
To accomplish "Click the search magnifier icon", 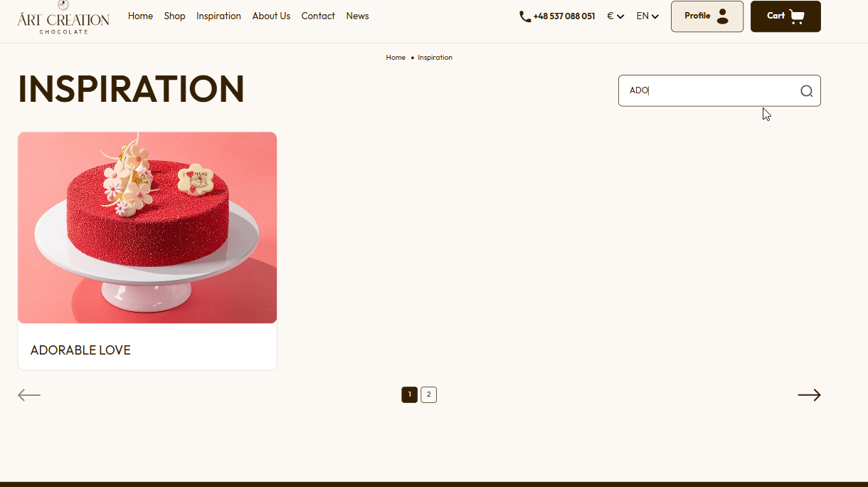I will tap(806, 91).
